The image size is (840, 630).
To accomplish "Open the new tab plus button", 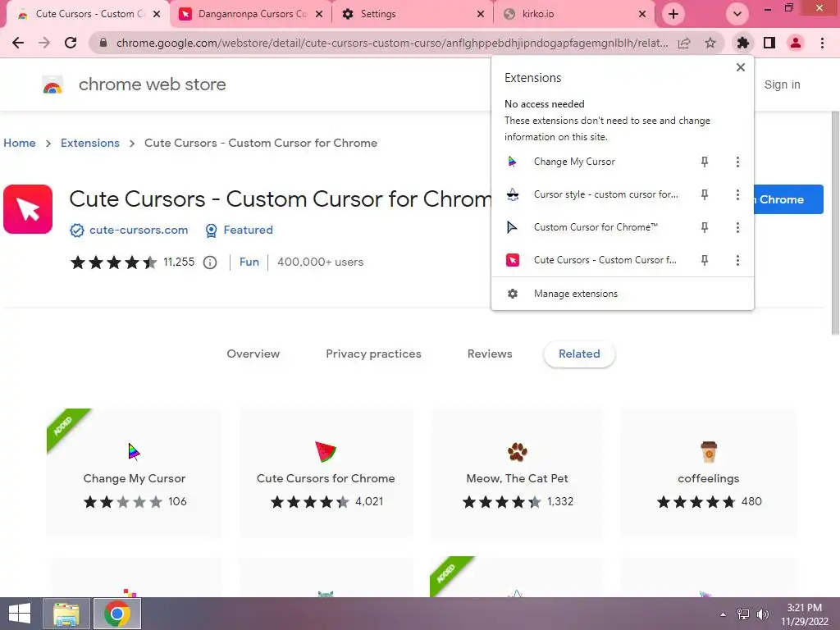I will tap(673, 14).
